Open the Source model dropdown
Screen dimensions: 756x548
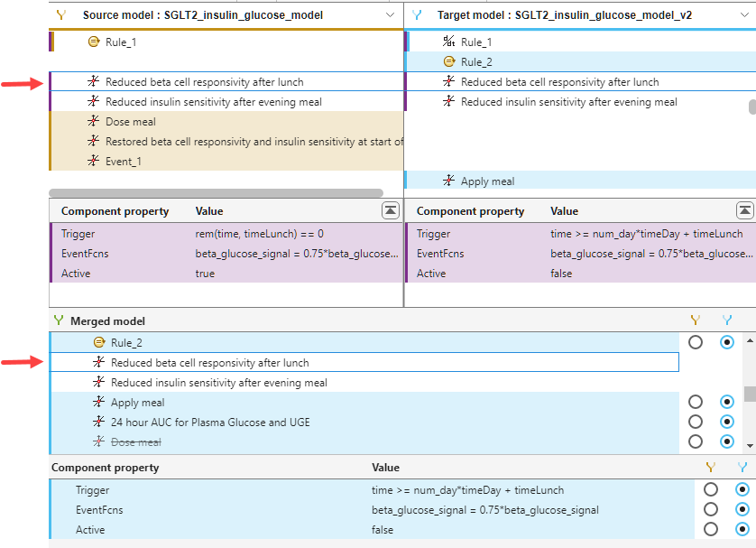click(x=390, y=15)
